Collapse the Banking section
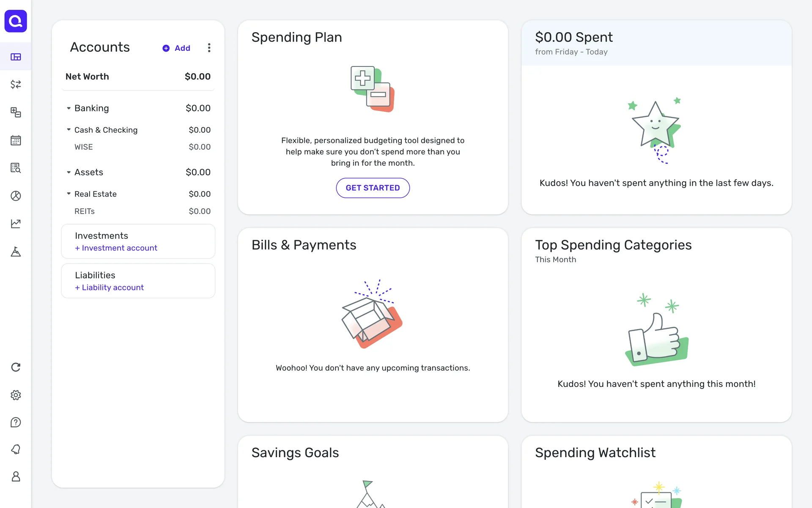 (69, 108)
